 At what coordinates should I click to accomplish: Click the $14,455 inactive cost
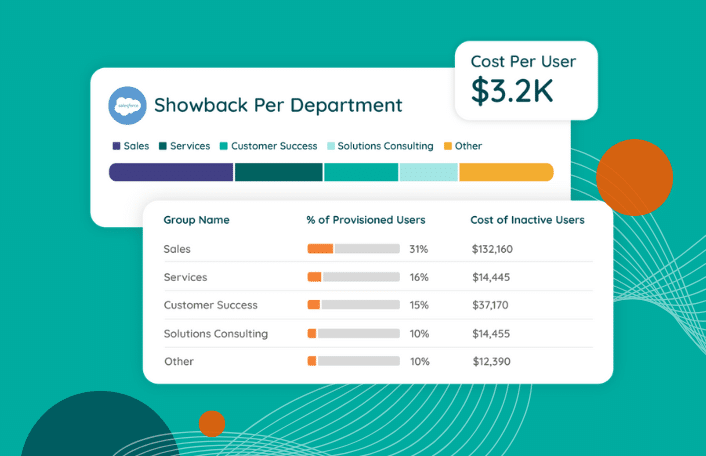click(491, 334)
